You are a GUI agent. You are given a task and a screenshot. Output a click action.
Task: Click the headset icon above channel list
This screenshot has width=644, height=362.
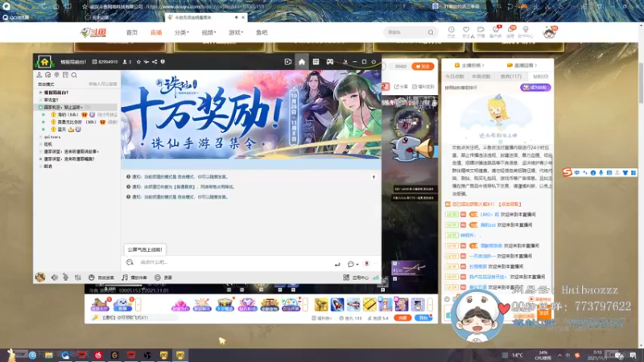[x=47, y=75]
